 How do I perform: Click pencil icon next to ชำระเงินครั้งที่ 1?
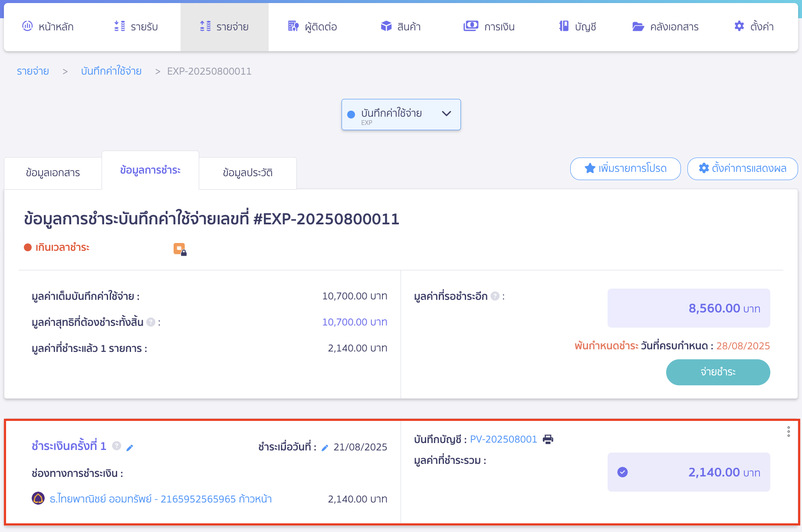129,447
